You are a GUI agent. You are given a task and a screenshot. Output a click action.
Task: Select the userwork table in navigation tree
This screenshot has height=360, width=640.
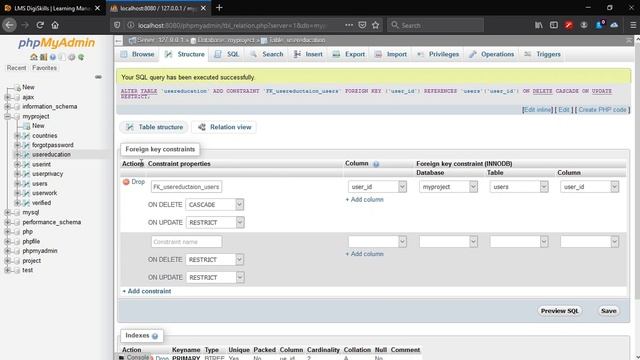pos(44,193)
